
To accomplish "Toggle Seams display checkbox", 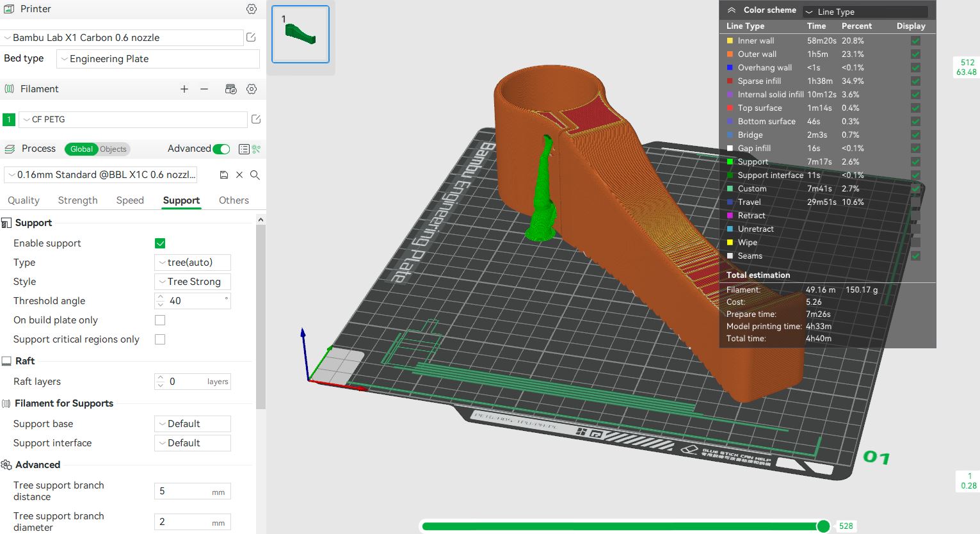I will [915, 255].
